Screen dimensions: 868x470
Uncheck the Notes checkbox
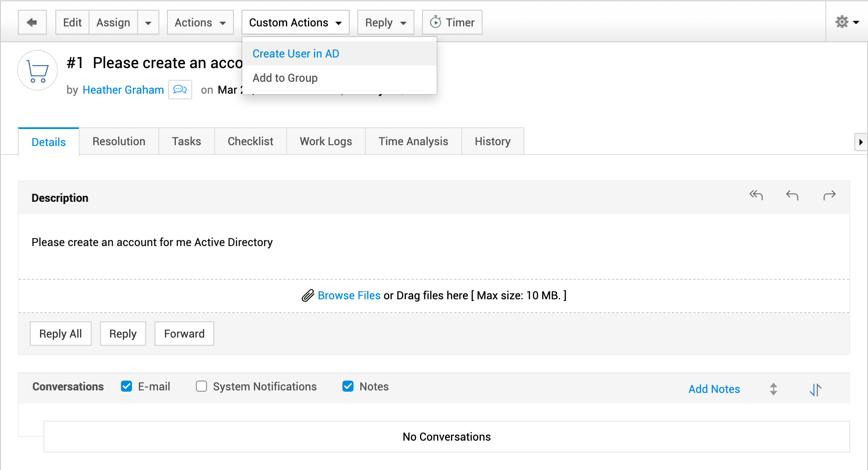(348, 386)
